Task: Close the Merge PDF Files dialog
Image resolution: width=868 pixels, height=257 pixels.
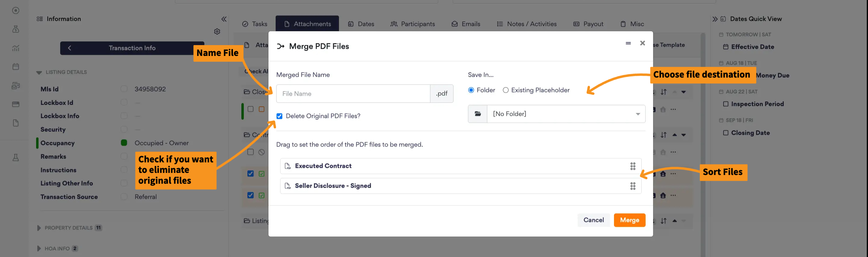Action: pos(642,43)
